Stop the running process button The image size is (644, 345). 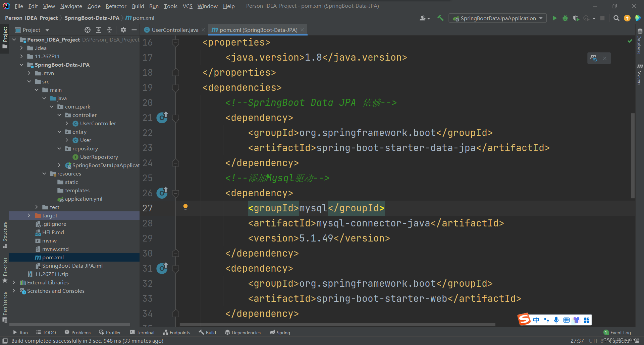click(602, 18)
